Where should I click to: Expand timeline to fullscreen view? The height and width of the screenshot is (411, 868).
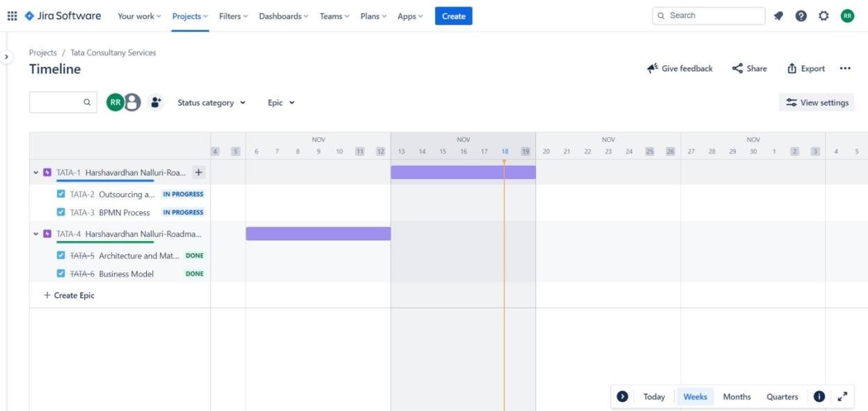[x=842, y=396]
